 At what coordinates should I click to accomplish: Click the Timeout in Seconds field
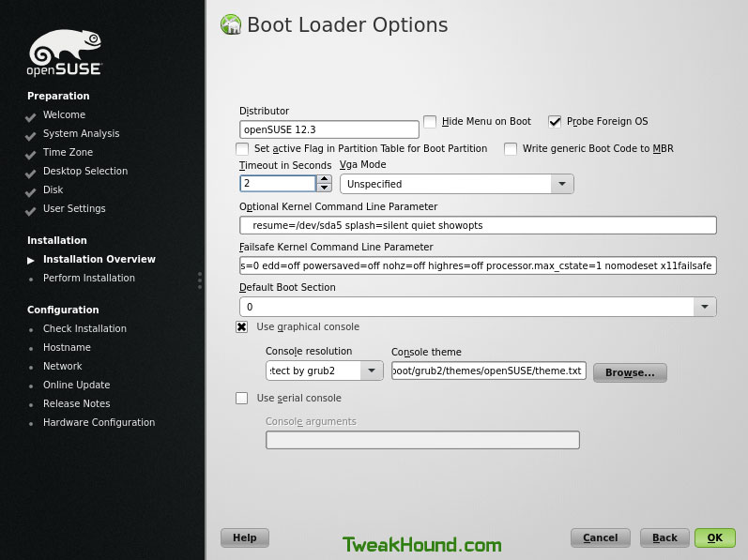coord(278,184)
